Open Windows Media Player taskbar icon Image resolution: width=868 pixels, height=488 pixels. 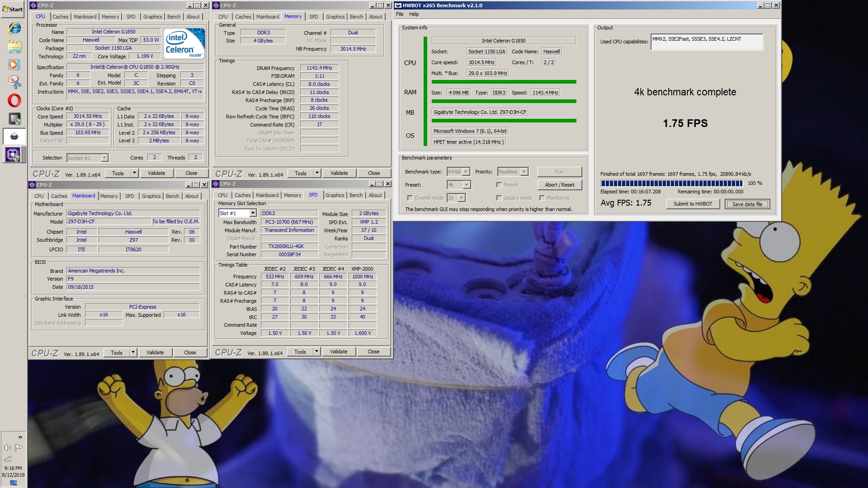[14, 64]
